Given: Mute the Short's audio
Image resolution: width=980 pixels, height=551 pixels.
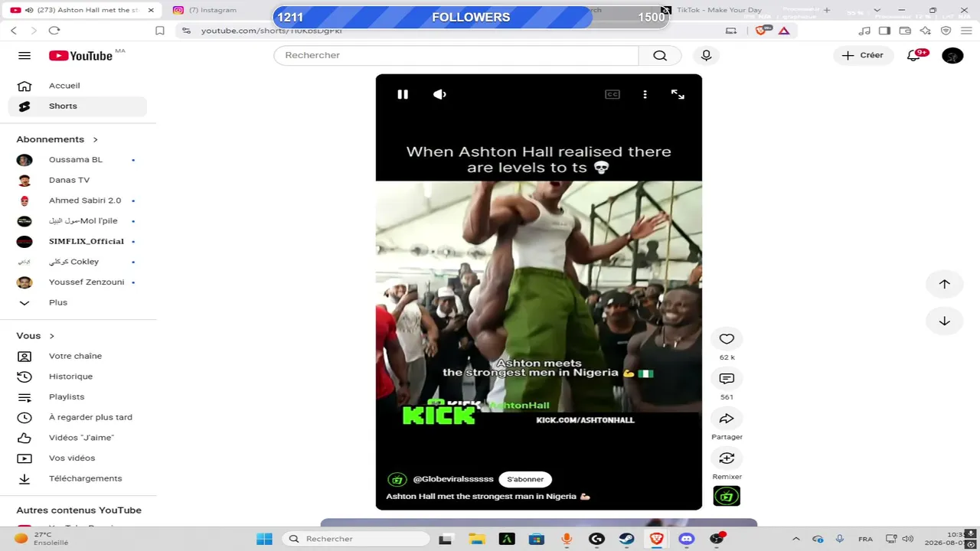Looking at the screenshot, I should click(439, 94).
